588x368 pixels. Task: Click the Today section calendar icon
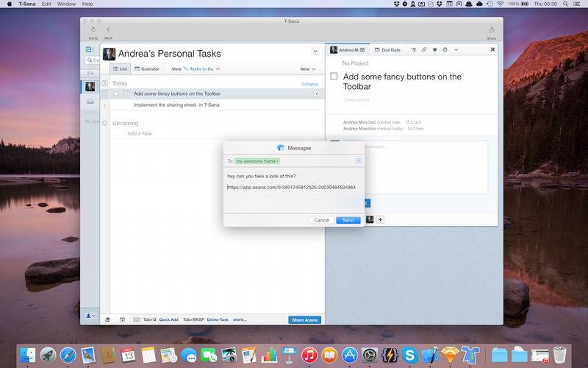point(104,83)
